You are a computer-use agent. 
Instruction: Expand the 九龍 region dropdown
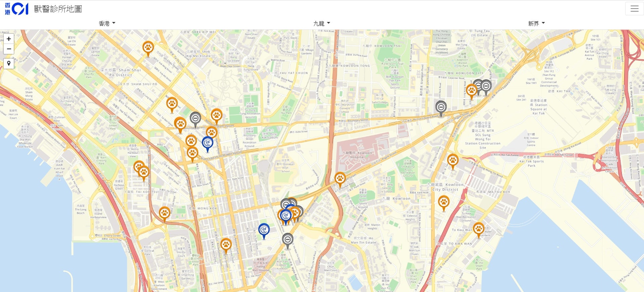(x=321, y=23)
